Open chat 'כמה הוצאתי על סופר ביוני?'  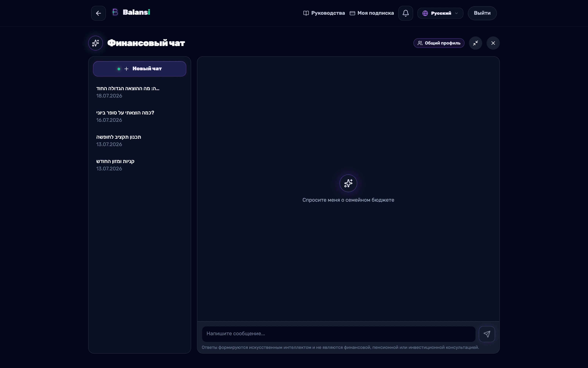[x=139, y=116]
